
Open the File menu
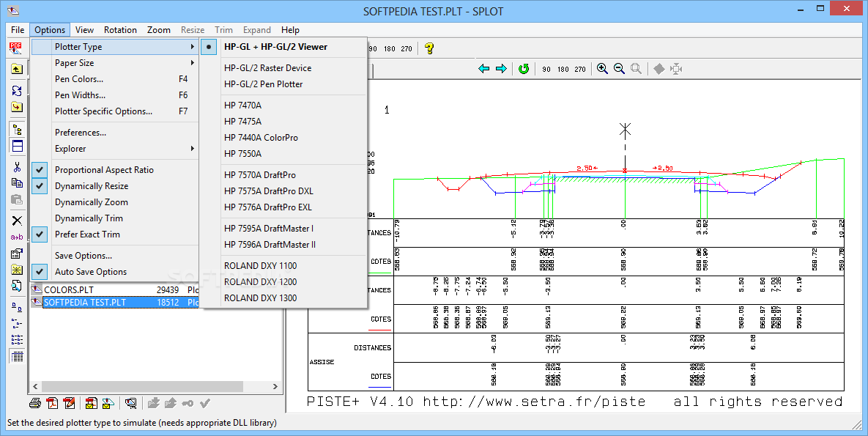point(18,30)
